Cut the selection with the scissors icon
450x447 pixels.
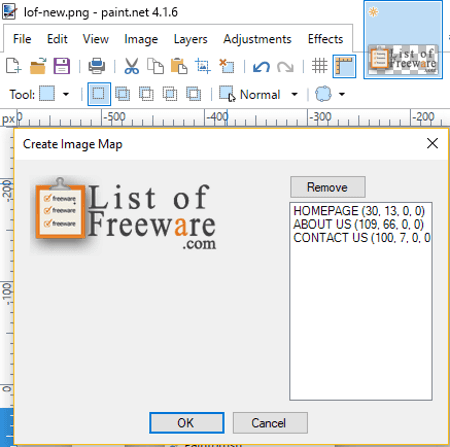[x=132, y=66]
